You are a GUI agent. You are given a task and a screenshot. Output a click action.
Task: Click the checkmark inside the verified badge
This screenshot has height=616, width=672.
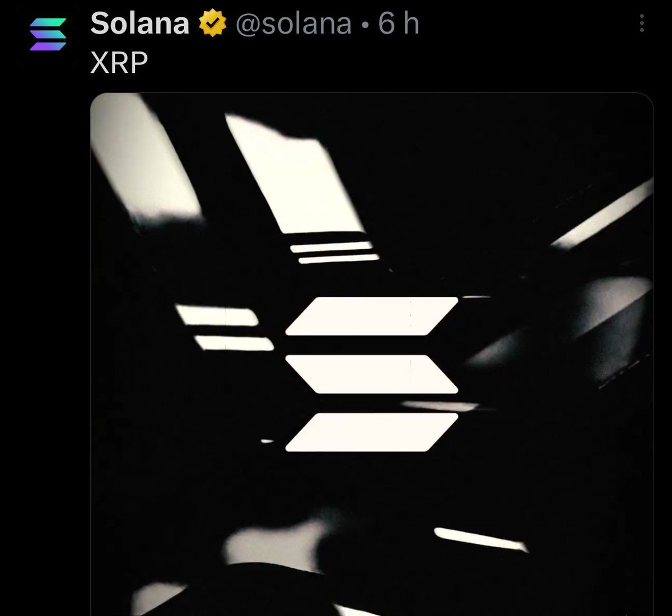point(212,24)
